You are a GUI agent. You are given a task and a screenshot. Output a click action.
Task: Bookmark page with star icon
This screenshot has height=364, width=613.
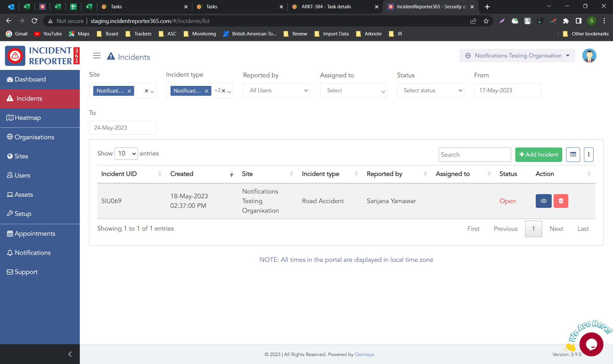point(486,21)
